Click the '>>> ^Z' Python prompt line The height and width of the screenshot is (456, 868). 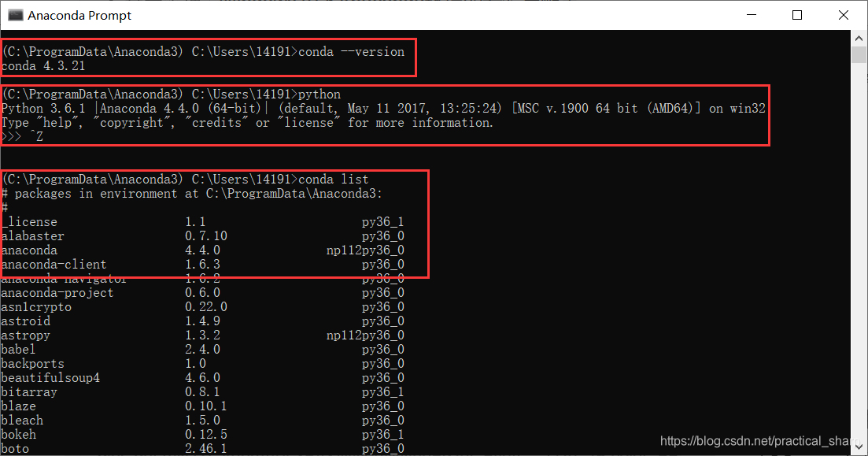coord(22,137)
